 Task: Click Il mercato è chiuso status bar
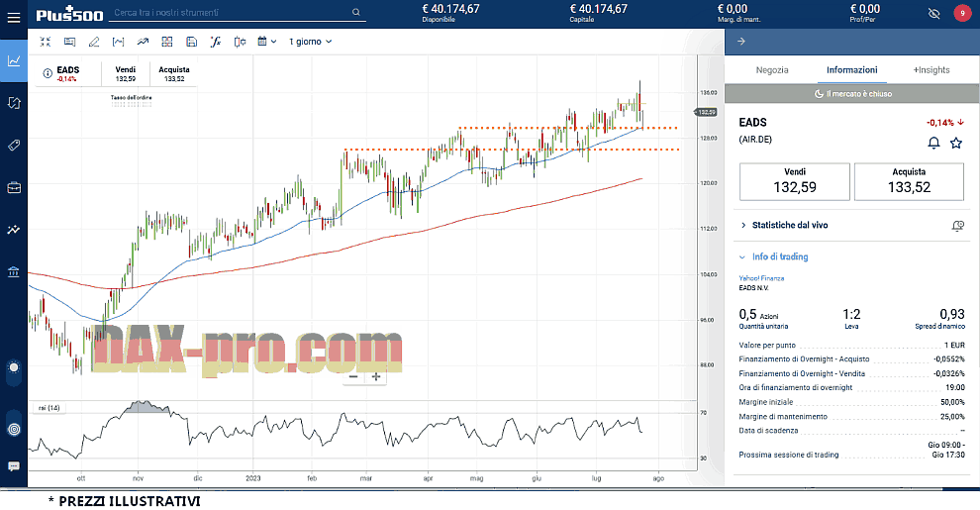tap(852, 94)
